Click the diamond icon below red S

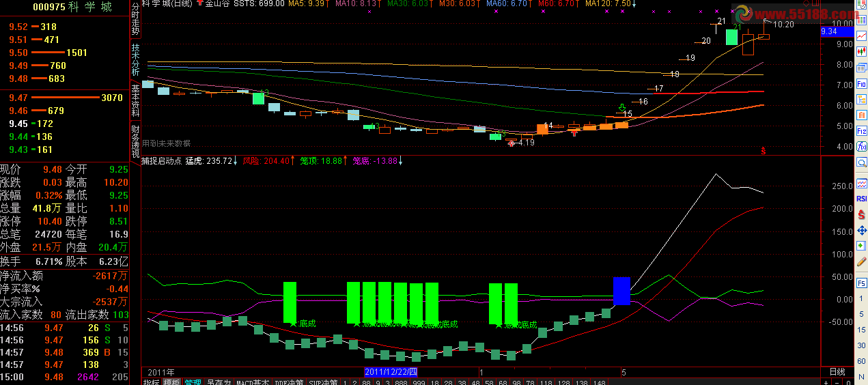click(x=862, y=230)
